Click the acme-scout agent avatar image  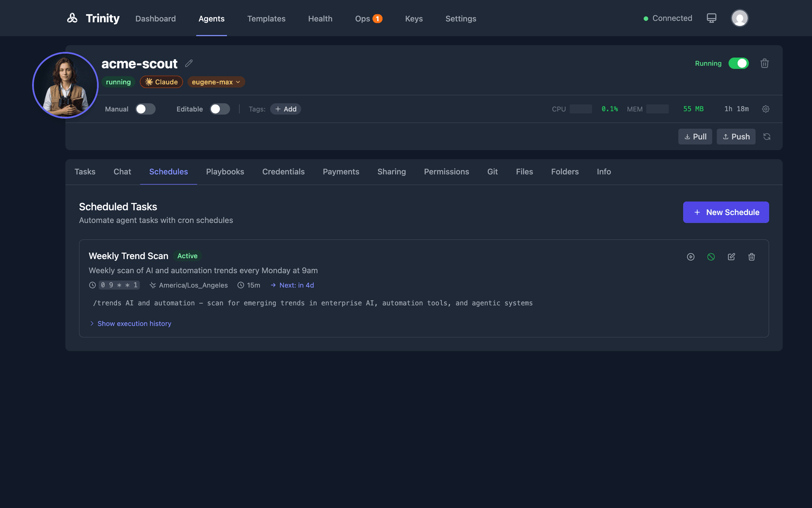[x=66, y=85]
